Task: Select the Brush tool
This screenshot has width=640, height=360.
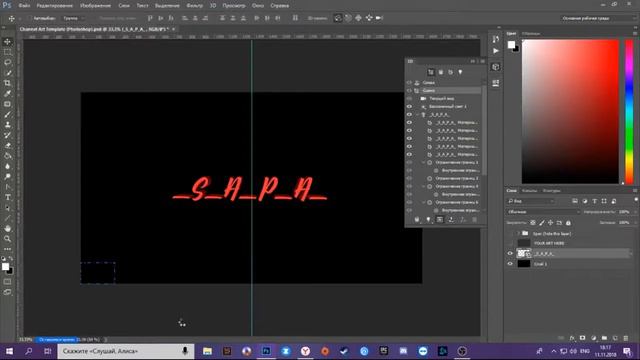Action: 7,114
